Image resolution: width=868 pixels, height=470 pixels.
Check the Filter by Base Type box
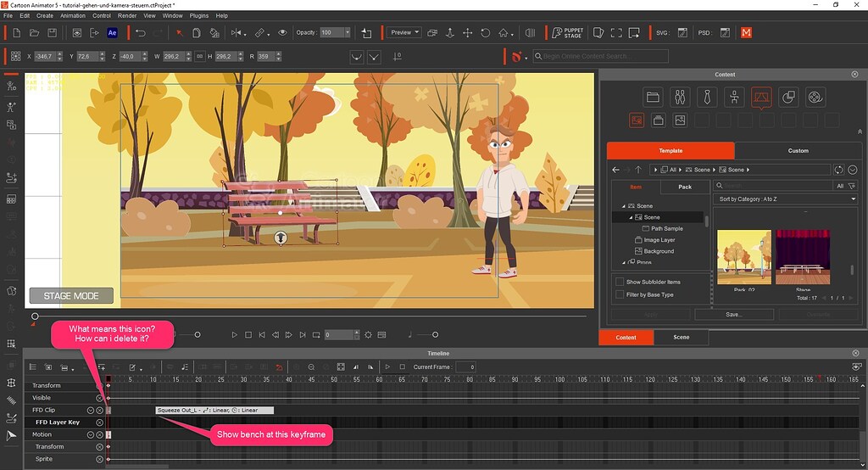point(620,294)
